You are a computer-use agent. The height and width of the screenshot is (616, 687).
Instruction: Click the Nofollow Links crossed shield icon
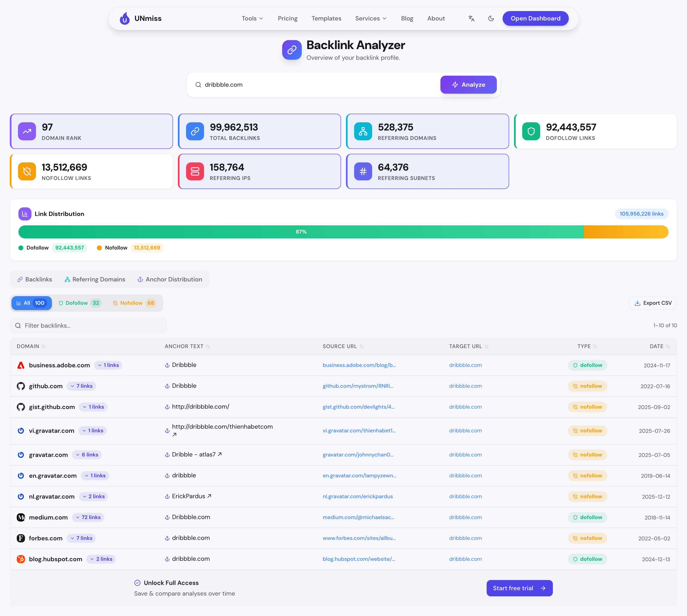click(27, 171)
